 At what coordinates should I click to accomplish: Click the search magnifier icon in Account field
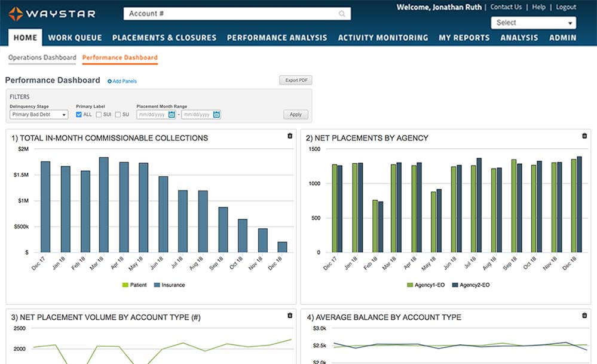coord(342,14)
